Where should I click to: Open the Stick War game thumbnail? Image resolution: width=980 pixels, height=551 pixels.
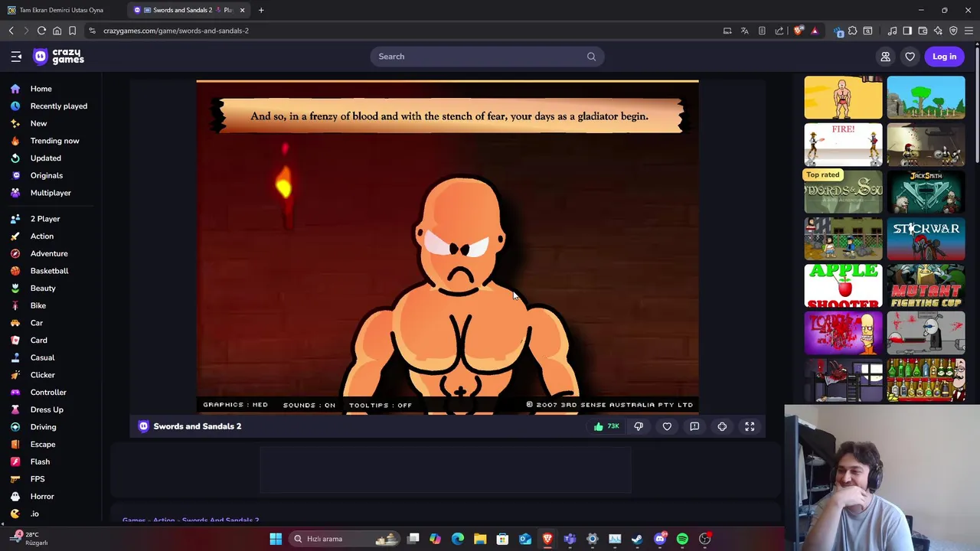pos(926,240)
